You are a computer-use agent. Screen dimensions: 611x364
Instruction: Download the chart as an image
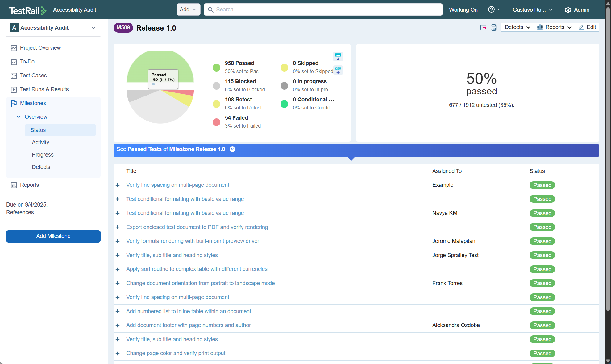click(338, 57)
